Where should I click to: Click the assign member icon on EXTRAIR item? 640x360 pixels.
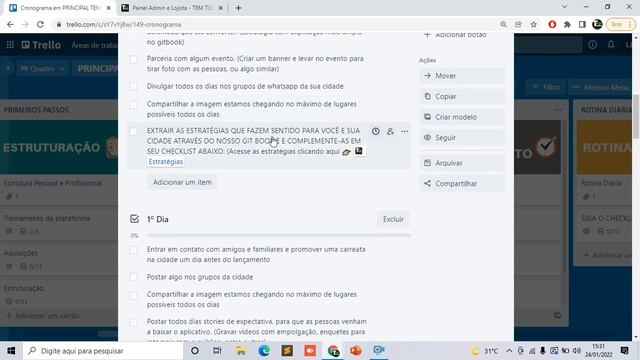pos(390,131)
